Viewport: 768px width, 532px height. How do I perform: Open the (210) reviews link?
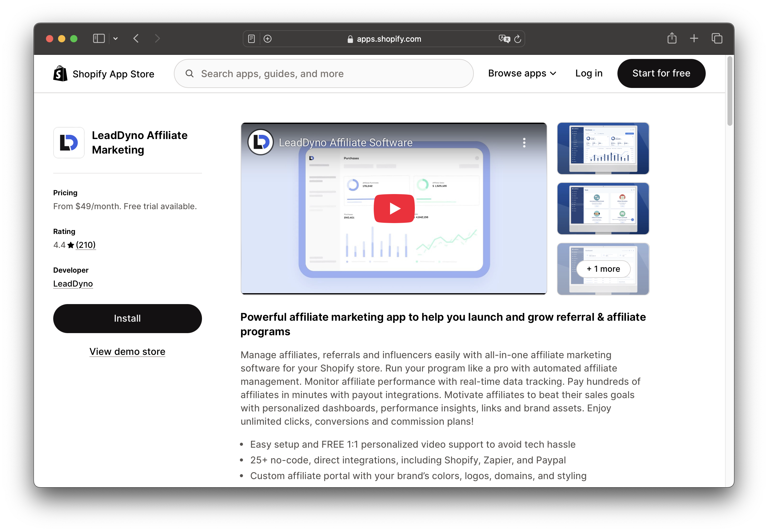click(86, 245)
